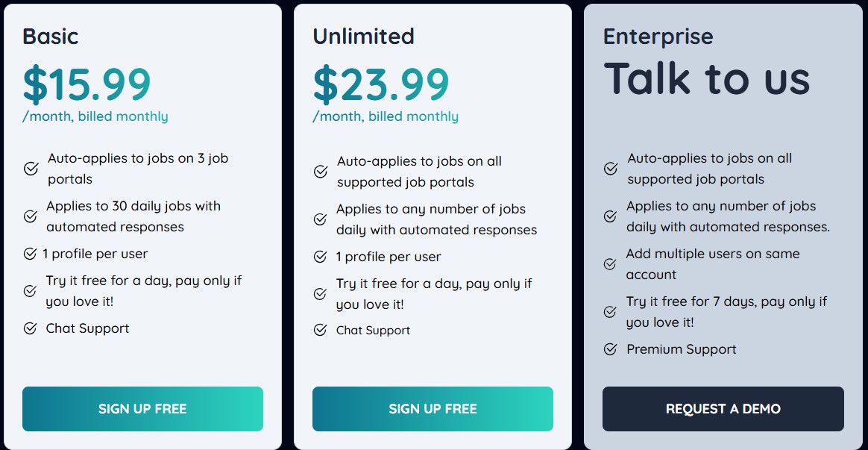Viewport: 868px width, 450px height.
Task: Click the checkmark next to Unlimited 'Chat Support'
Action: click(321, 330)
